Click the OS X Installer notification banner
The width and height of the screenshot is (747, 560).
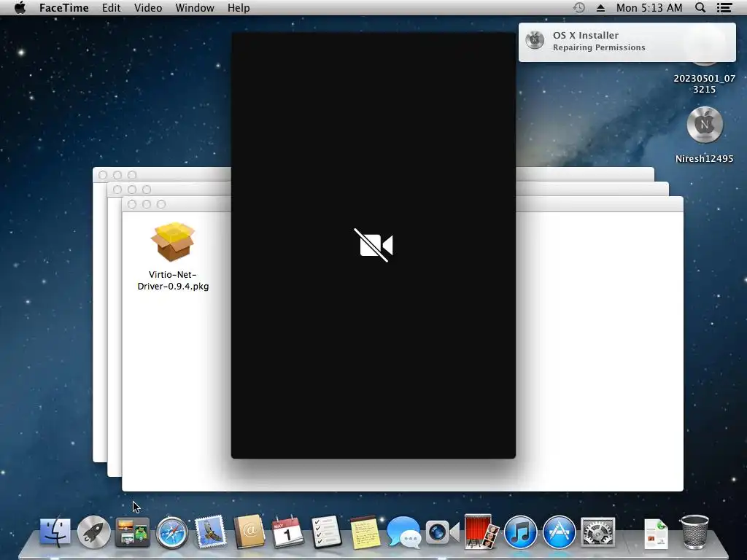pyautogui.click(x=627, y=42)
